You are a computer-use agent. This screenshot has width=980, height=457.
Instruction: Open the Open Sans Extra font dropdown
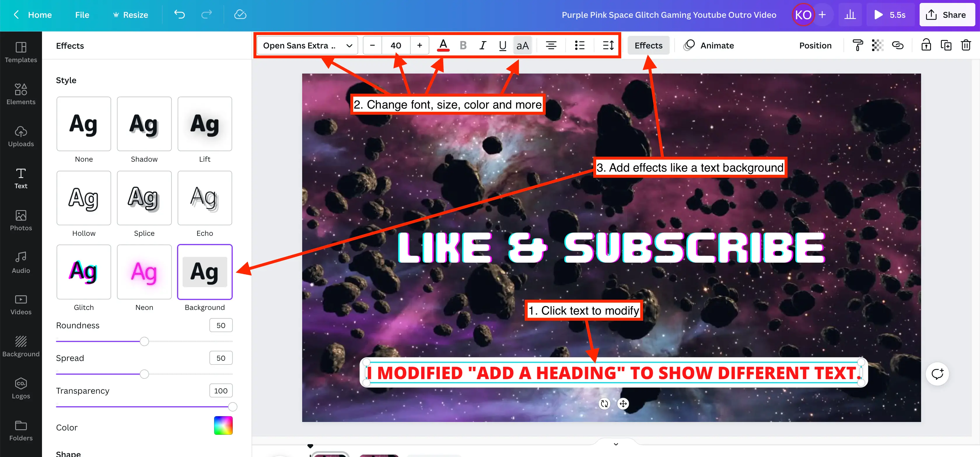point(307,45)
